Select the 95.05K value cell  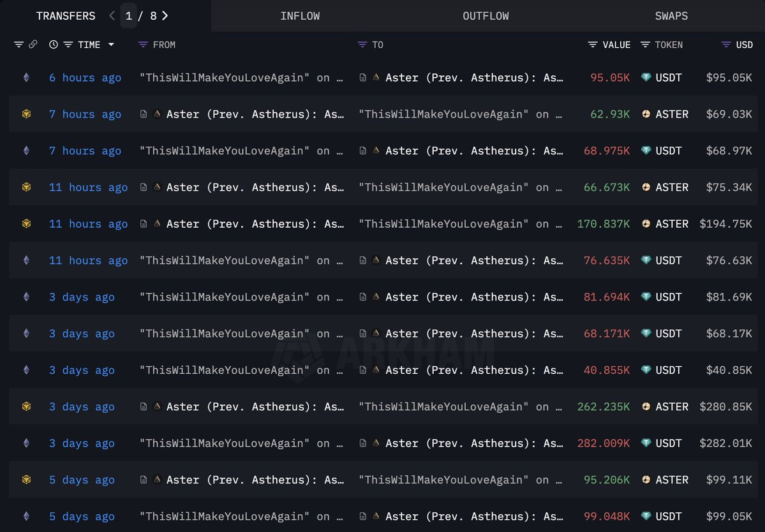tap(610, 78)
